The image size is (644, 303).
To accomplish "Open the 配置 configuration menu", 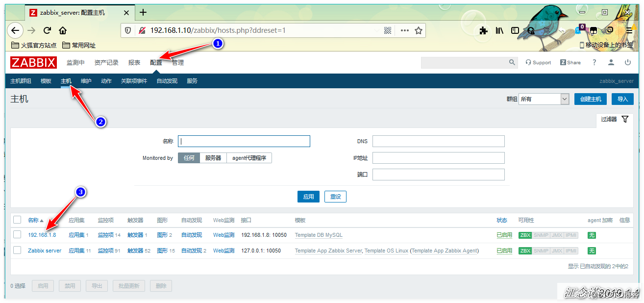I will coord(156,63).
